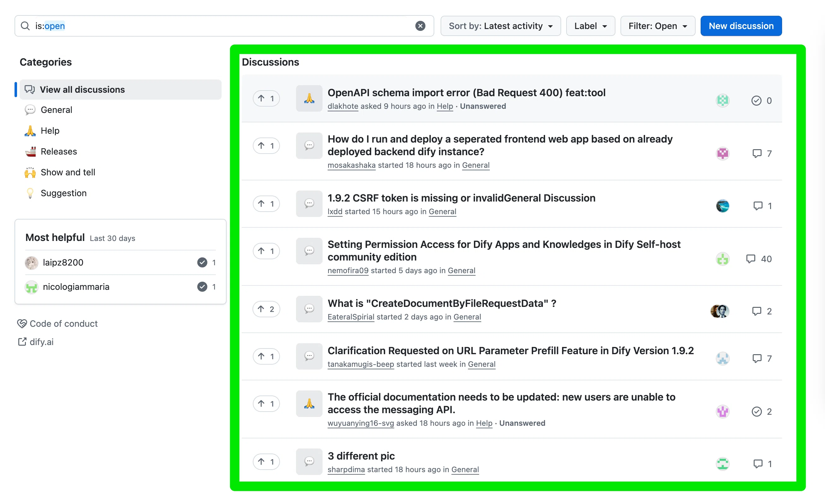Upvote the CreateDocumentByFileRequestData discussion

[x=266, y=309]
